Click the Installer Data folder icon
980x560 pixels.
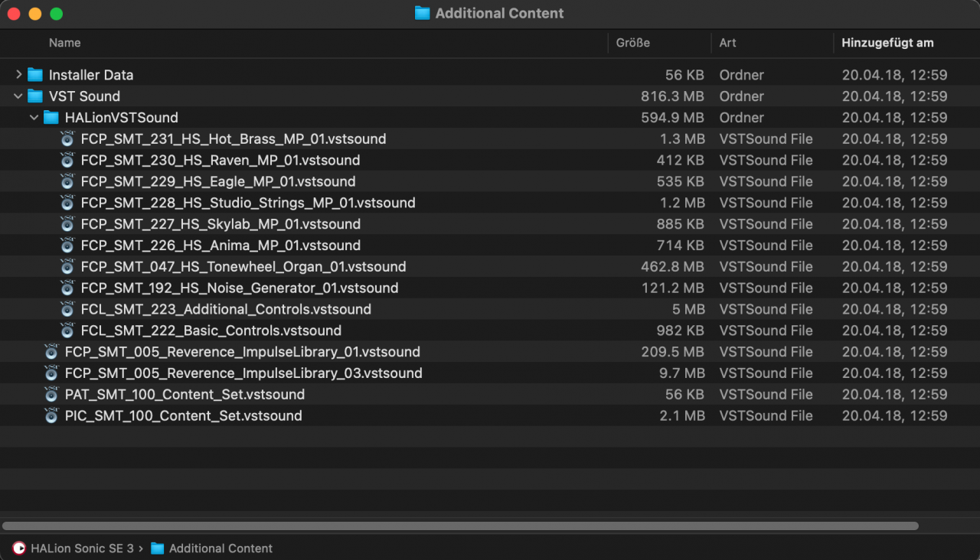click(x=35, y=75)
